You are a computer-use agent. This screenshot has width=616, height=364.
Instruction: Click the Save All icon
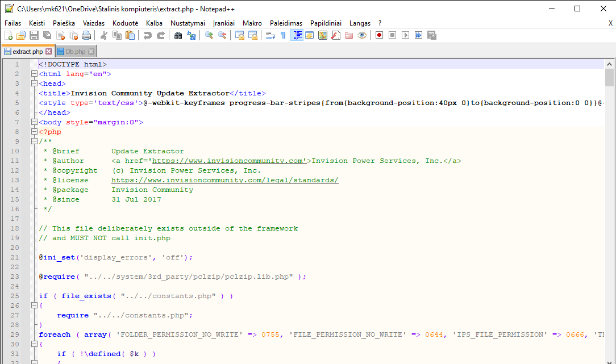point(47,35)
